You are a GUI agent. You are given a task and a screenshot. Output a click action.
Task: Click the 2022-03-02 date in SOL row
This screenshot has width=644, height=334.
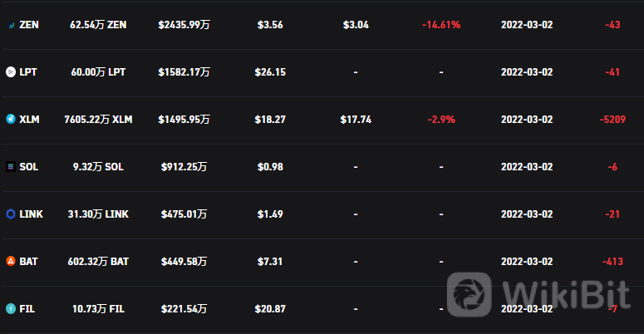pyautogui.click(x=527, y=167)
